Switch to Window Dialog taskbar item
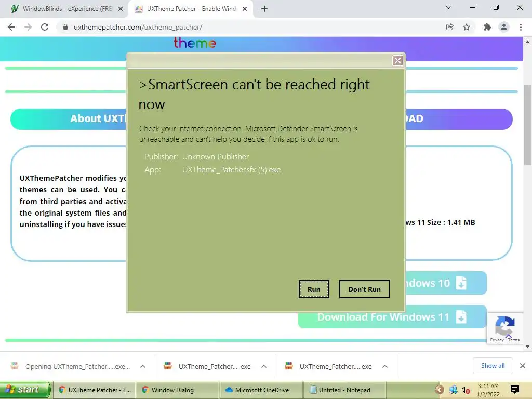 [x=178, y=390]
